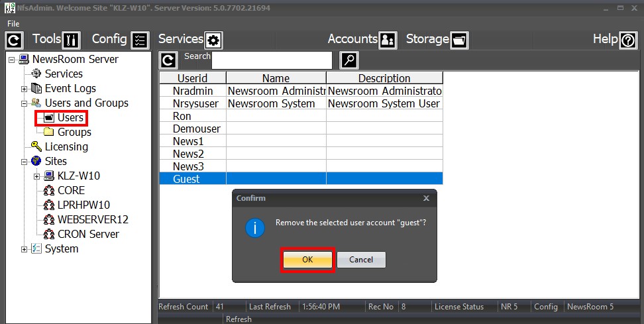The width and height of the screenshot is (644, 324).
Task: Collapse the Users and Groups node
Action: coord(25,103)
